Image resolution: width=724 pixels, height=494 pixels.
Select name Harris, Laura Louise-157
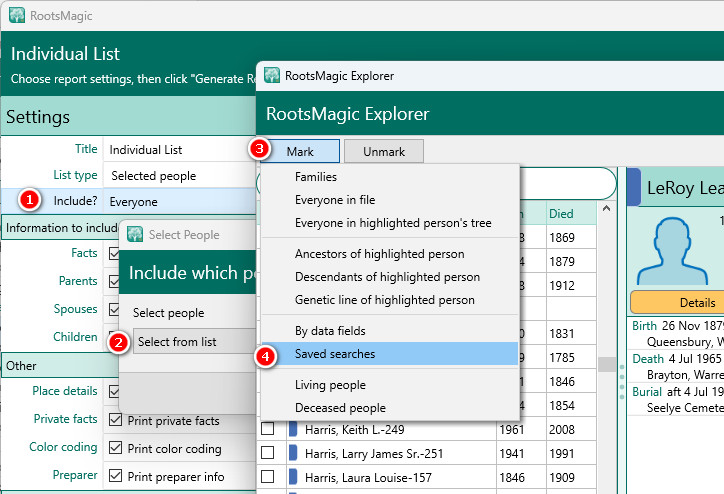(368, 478)
